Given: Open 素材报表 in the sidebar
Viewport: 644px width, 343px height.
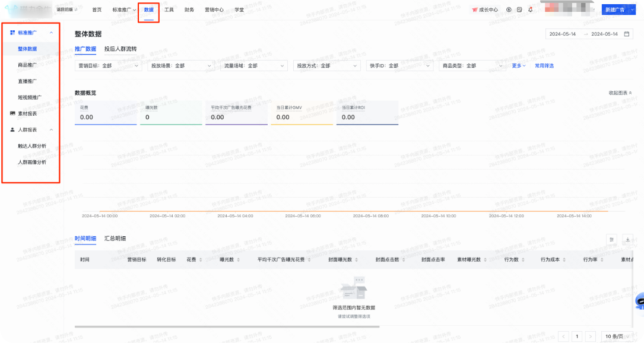Looking at the screenshot, I should [x=27, y=113].
